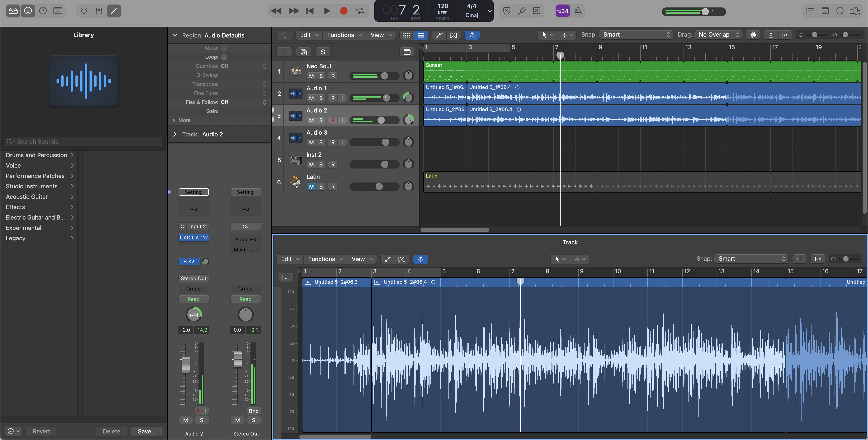Open the Mixer from the control bar
This screenshot has width=868, height=440.
click(99, 11)
